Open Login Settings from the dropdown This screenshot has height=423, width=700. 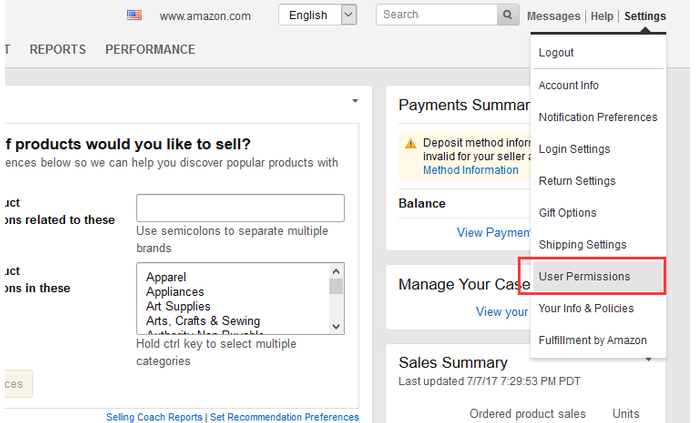[573, 149]
